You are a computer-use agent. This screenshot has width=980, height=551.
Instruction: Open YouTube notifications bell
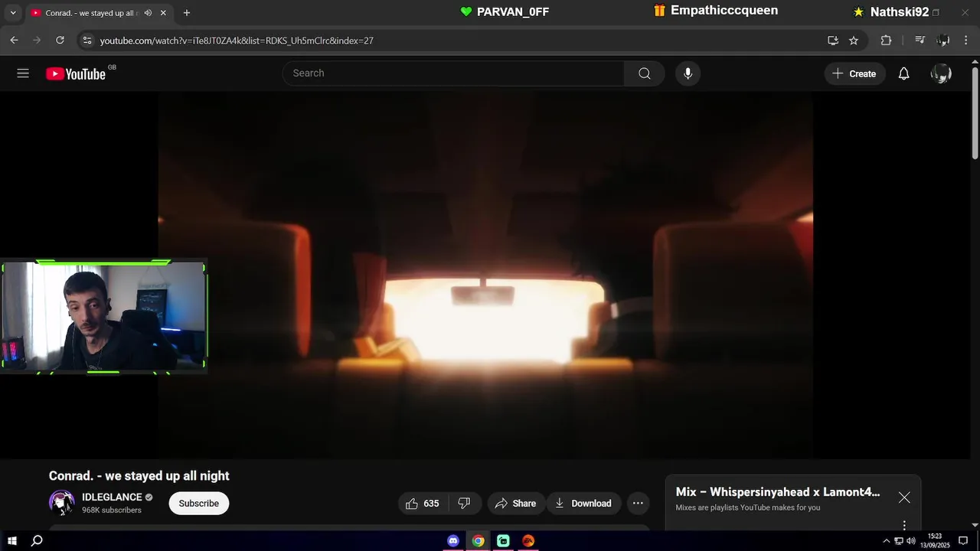903,73
